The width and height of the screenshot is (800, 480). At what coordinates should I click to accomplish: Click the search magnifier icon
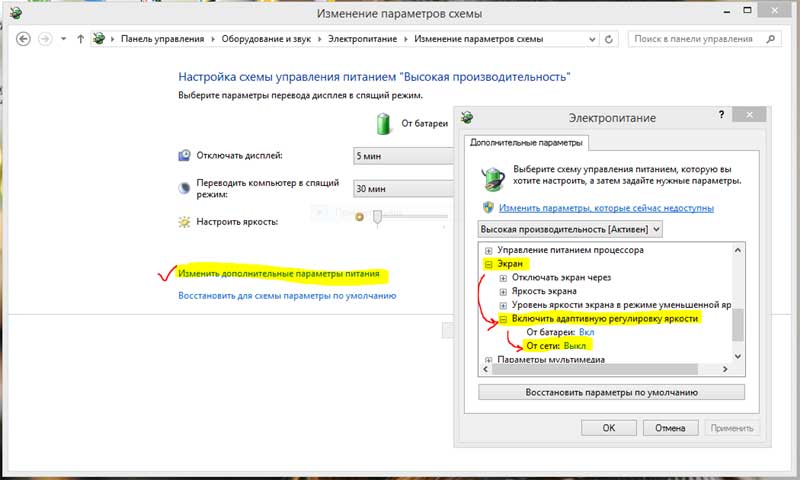[770, 39]
